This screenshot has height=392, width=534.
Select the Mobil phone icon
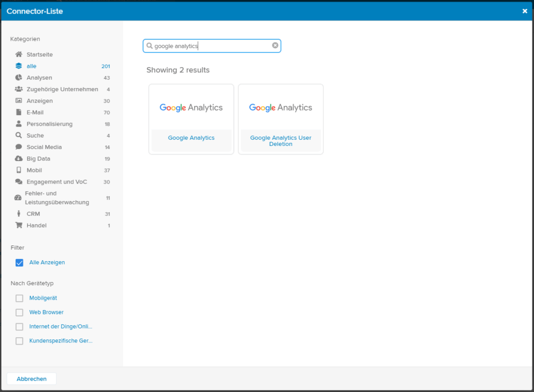point(19,170)
